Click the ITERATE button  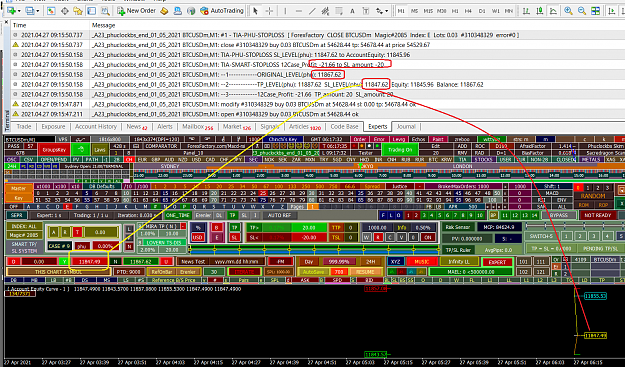pyautogui.click(x=244, y=272)
